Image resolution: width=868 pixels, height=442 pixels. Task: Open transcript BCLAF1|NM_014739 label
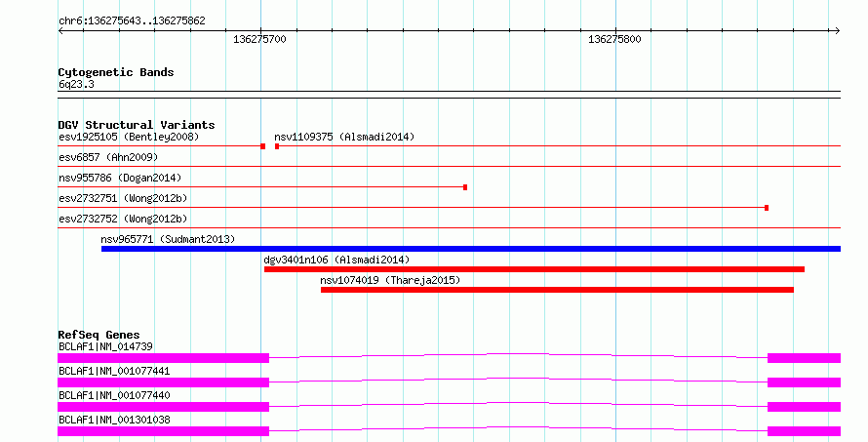point(105,346)
